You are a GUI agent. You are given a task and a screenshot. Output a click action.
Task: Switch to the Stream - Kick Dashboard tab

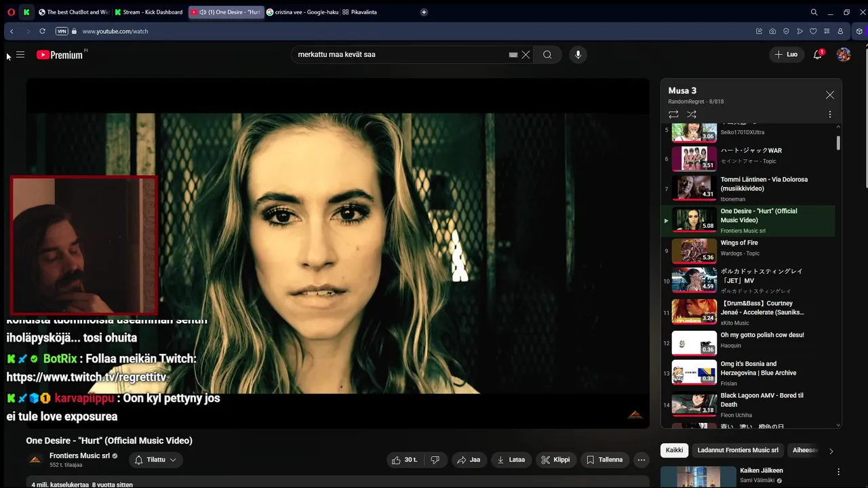coord(149,12)
